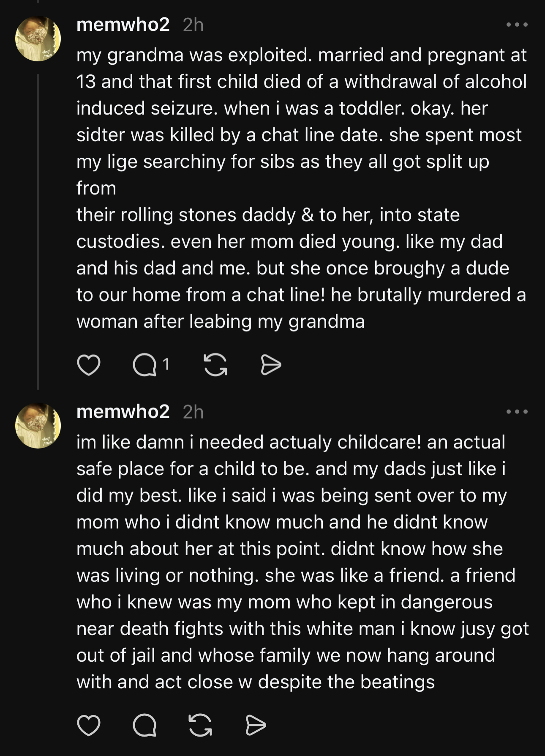Open memwho2 username on the first post
The width and height of the screenshot is (545, 756).
coord(123,25)
